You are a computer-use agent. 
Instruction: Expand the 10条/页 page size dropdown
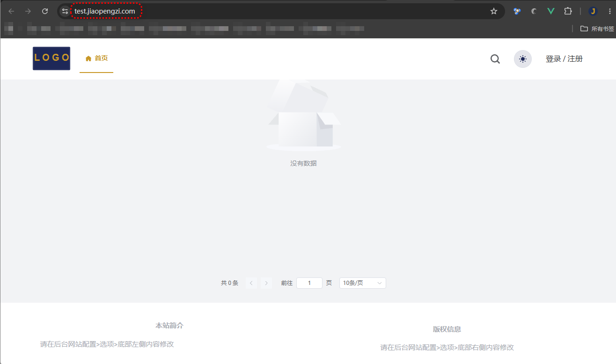pos(363,283)
